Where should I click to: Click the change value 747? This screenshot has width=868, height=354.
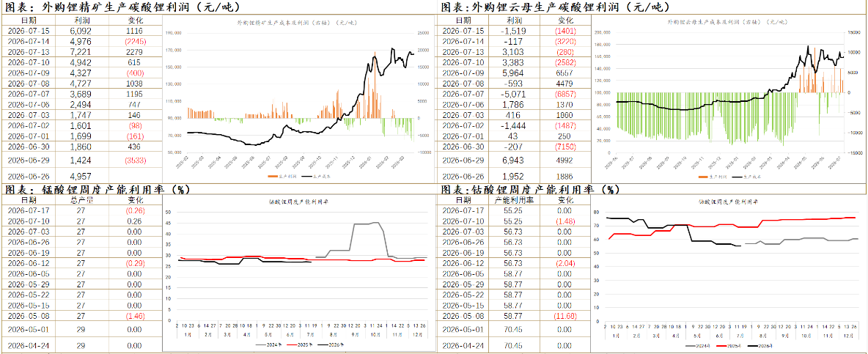pos(134,104)
